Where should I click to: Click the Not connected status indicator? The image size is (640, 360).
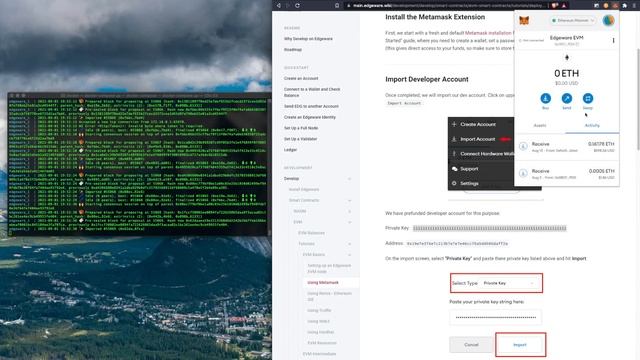click(531, 40)
